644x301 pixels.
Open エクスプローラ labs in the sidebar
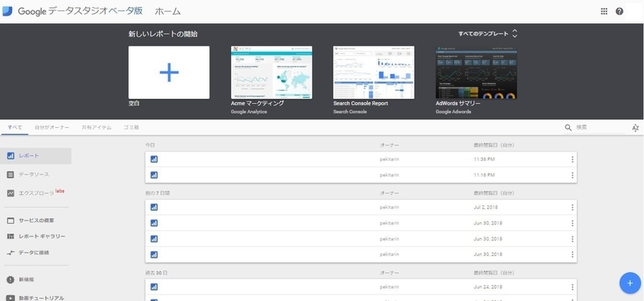click(x=35, y=192)
